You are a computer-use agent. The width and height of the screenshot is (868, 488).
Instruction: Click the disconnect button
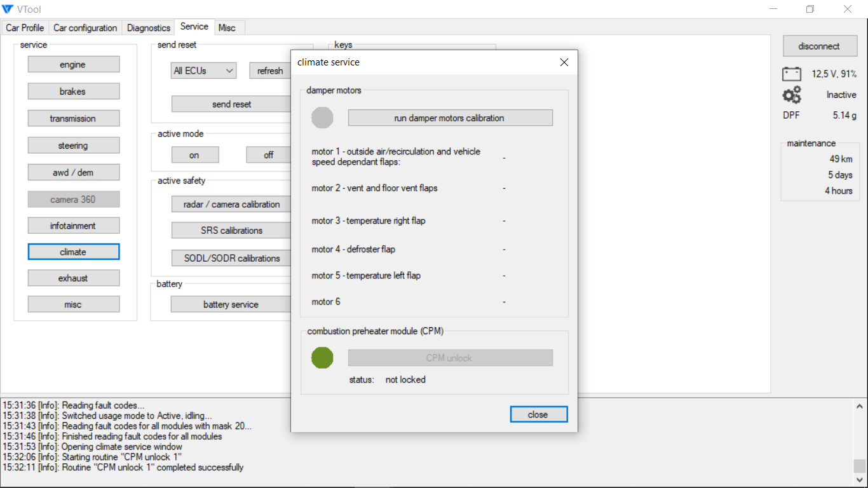(818, 46)
